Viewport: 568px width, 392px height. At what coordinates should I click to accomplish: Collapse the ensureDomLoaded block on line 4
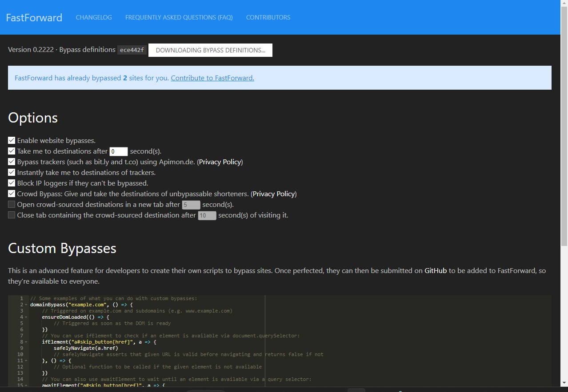(26, 317)
